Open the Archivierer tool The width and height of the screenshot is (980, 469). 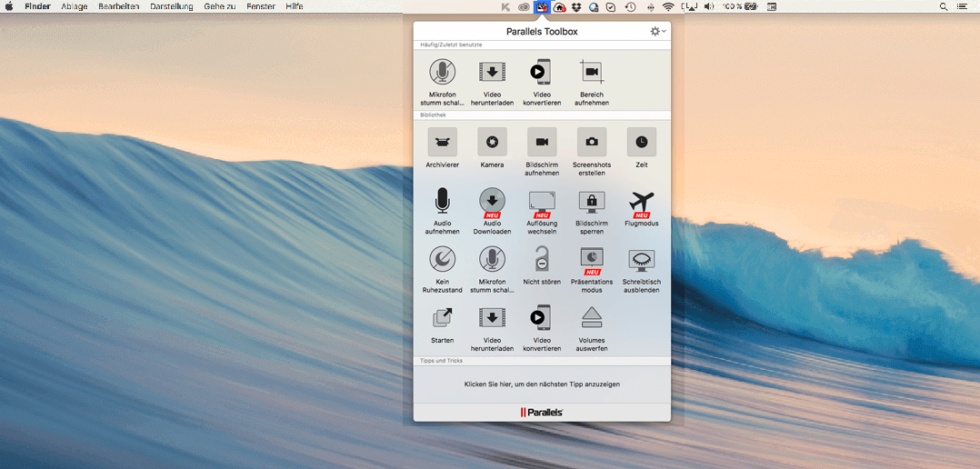click(442, 143)
